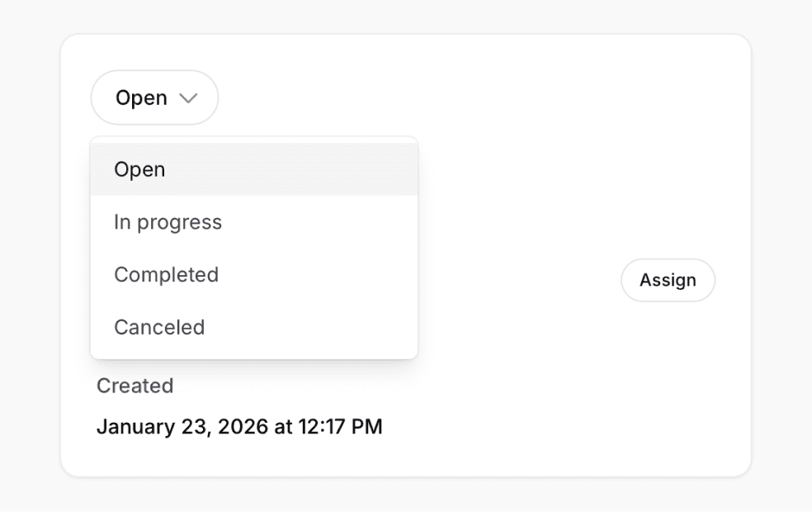Image resolution: width=812 pixels, height=512 pixels.
Task: Cancel the task via the Canceled option
Action: [159, 327]
